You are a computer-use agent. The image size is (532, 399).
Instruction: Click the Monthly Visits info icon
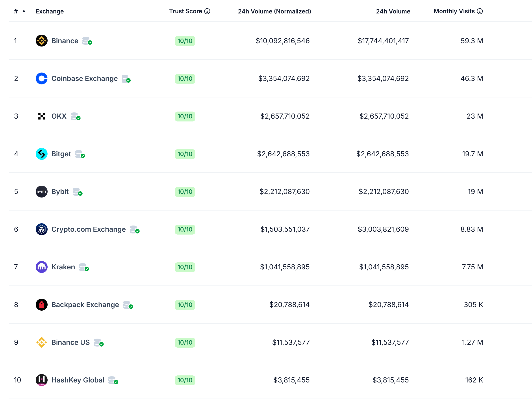tap(480, 11)
